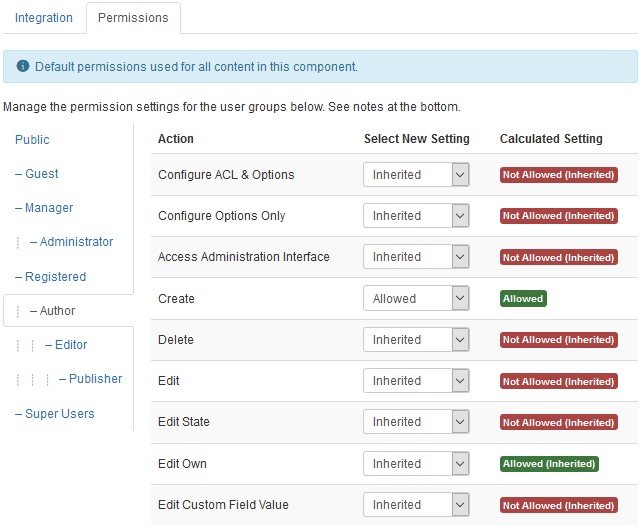Select the Guest user group
The image size is (641, 528).
coord(37,174)
